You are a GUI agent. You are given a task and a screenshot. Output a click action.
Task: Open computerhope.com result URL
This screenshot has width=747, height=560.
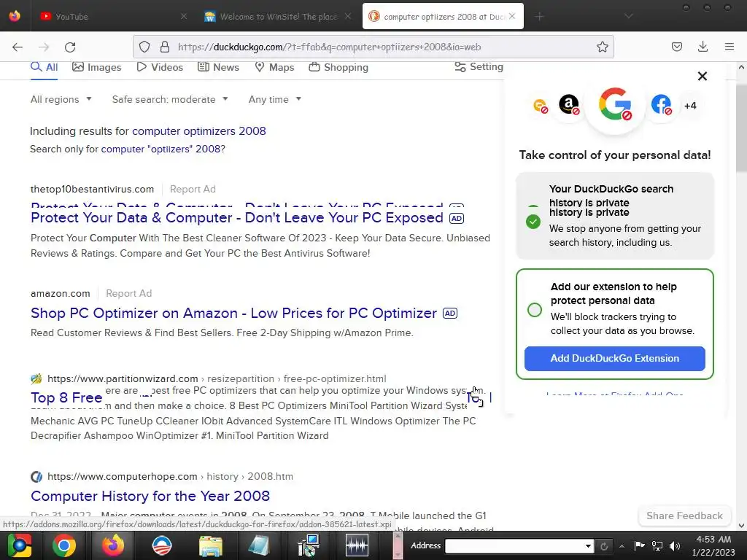(170, 476)
